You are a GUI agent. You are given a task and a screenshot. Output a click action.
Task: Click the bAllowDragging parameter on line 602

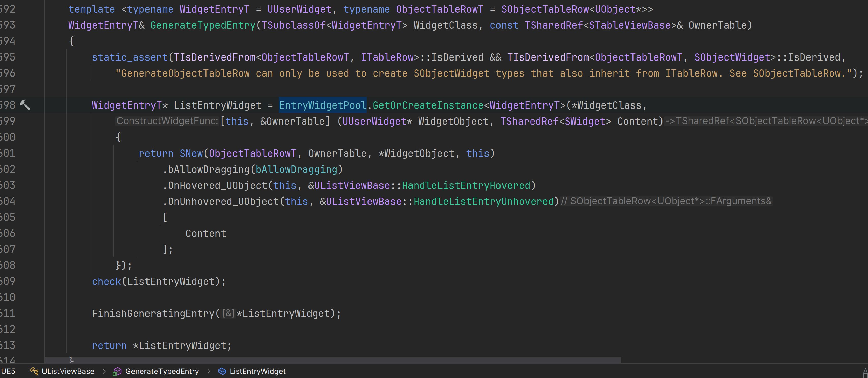point(296,169)
